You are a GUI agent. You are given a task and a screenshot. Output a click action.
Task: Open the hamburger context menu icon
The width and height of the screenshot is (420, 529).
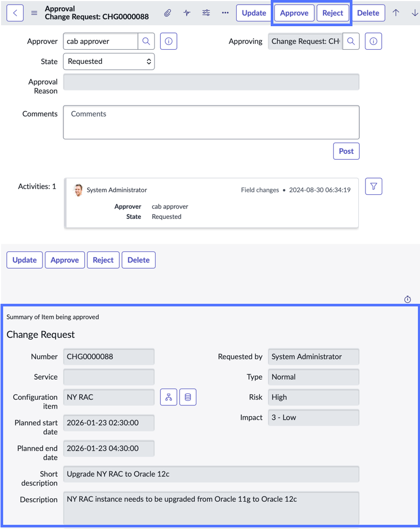(x=34, y=13)
